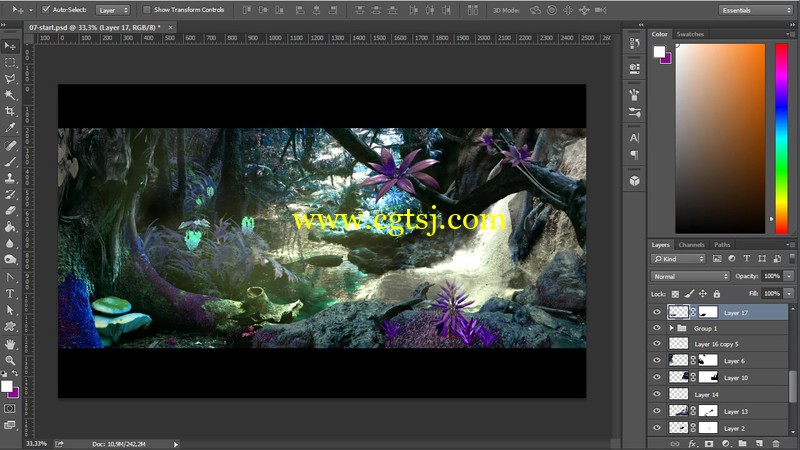Select the History Brush tool
Image resolution: width=800 pixels, height=450 pixels.
pos(10,194)
